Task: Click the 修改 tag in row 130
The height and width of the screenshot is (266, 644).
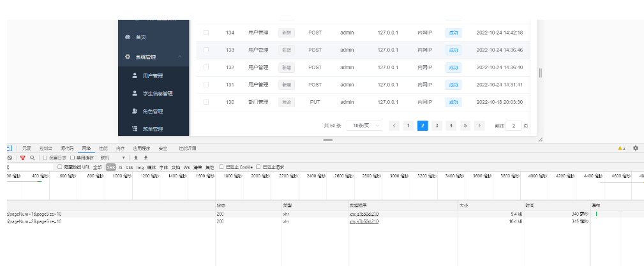Action: (287, 102)
